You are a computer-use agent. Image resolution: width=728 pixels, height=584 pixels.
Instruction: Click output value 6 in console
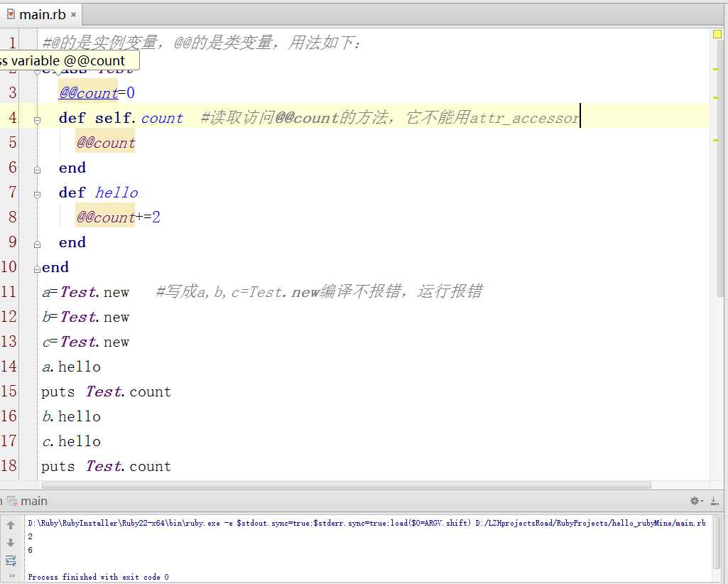pos(30,550)
